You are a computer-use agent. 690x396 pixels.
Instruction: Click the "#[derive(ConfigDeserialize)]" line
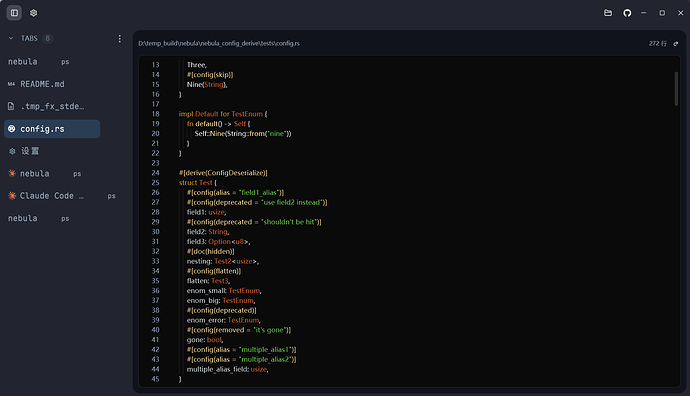coord(223,173)
